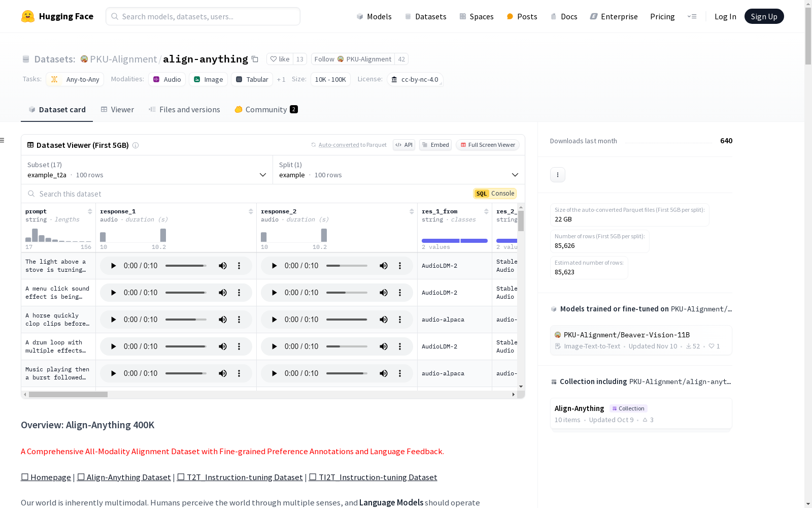Open more options for stove row response_2 audio
Screen dimensions: 812x508
tap(400, 266)
